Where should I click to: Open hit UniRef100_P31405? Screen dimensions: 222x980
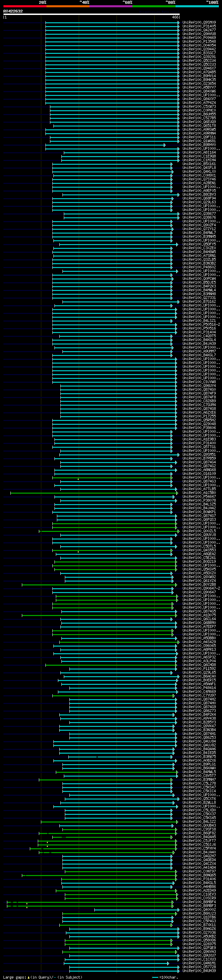pyautogui.click(x=199, y=26)
